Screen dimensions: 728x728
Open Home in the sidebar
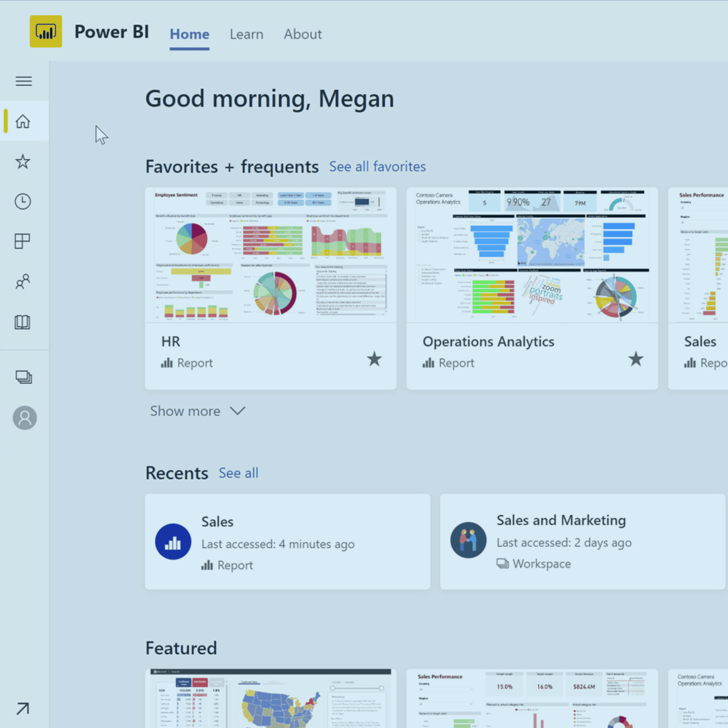point(23,121)
